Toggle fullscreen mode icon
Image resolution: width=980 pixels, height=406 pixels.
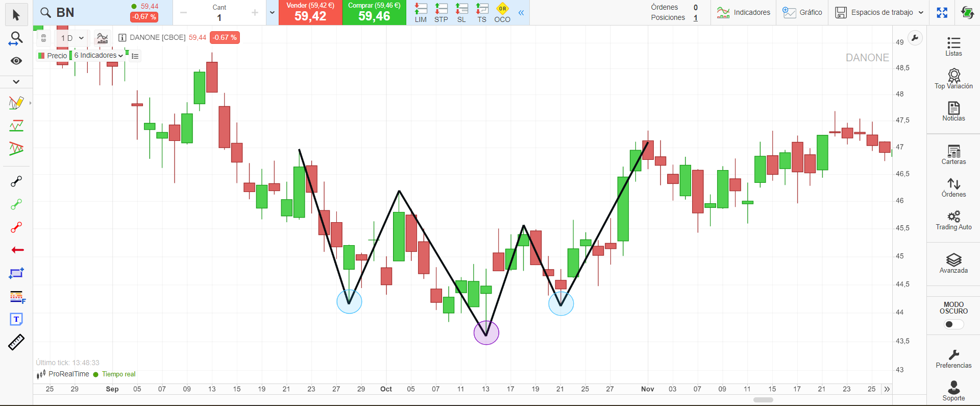(942, 13)
